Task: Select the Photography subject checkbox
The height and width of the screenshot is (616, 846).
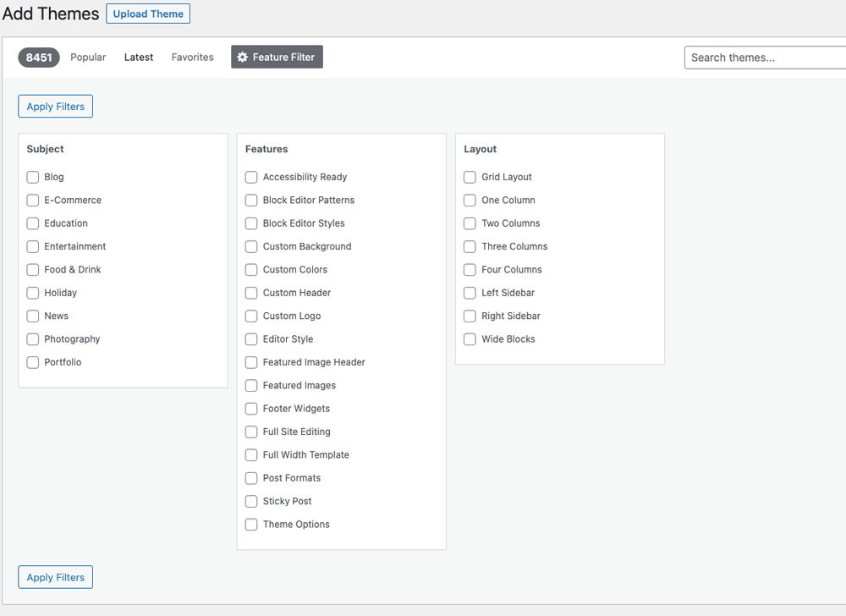Action: (32, 338)
